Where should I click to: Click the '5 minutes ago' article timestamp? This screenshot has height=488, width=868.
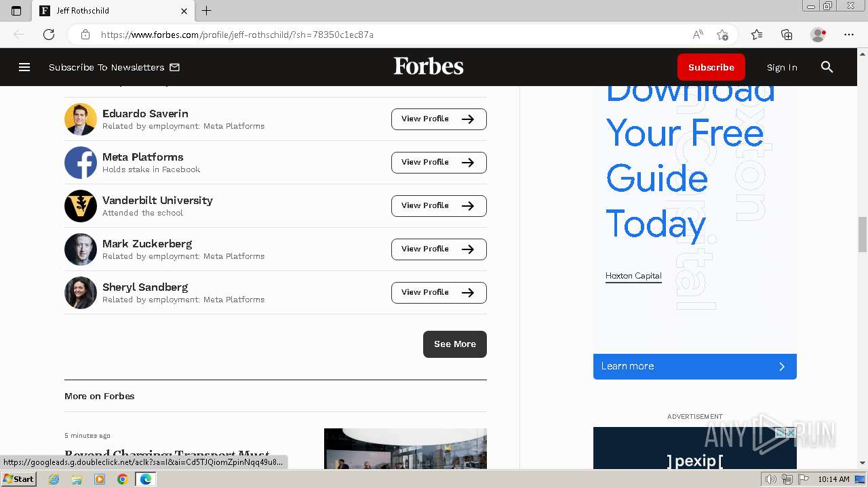[x=87, y=436]
